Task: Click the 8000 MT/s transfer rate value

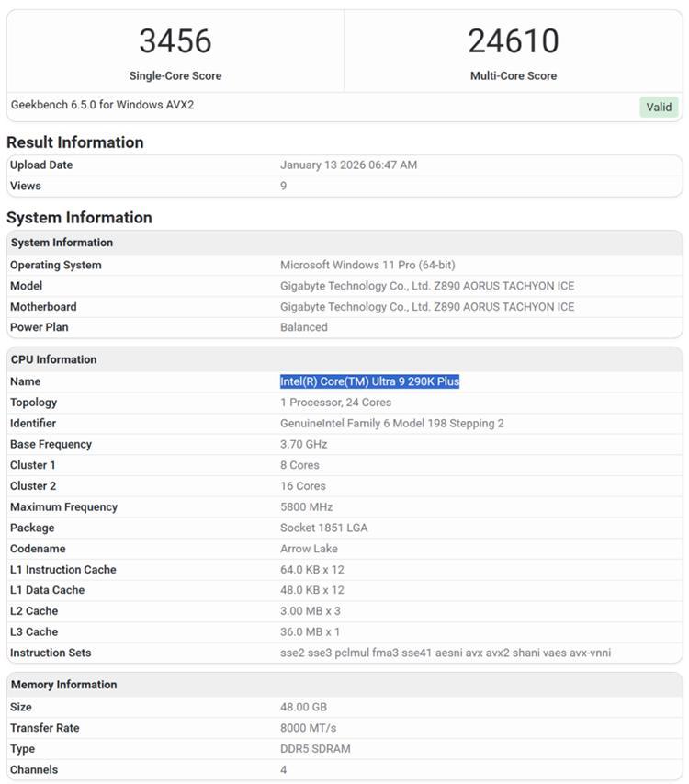Action: point(309,728)
